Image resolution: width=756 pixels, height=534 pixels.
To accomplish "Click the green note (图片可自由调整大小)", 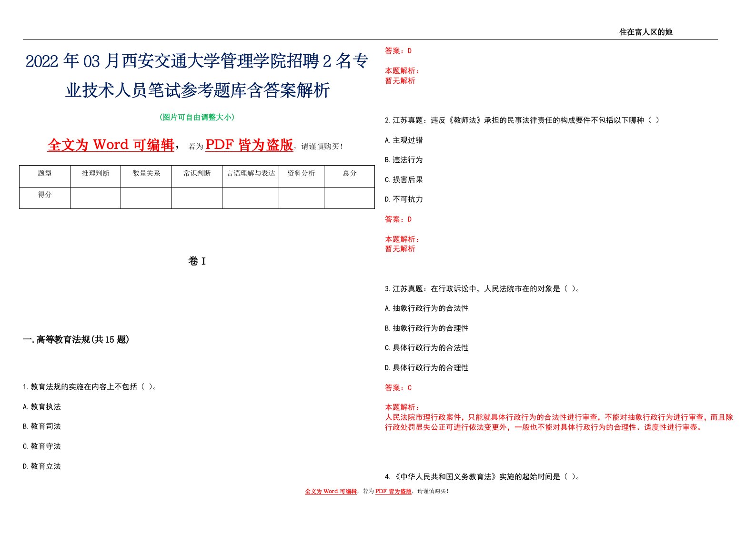I will pyautogui.click(x=197, y=117).
